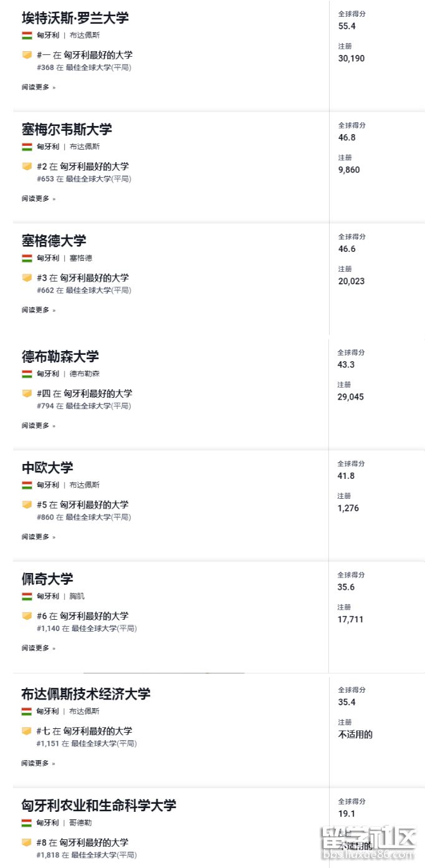Image resolution: width=425 pixels, height=868 pixels.
Task: Click the yellow badge icon beside #6 ranking
Action: [27, 615]
